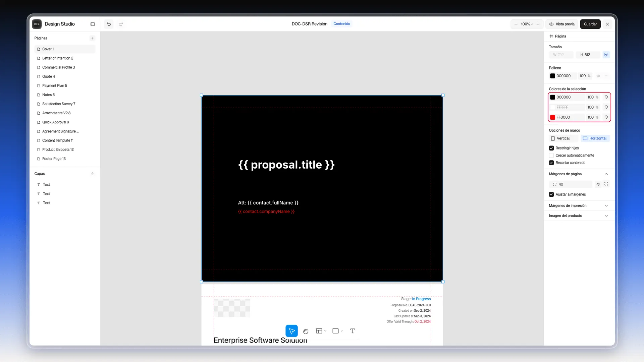The image size is (644, 362).
Task: Enable Crecer automáticamente checkbox
Action: coord(551,156)
